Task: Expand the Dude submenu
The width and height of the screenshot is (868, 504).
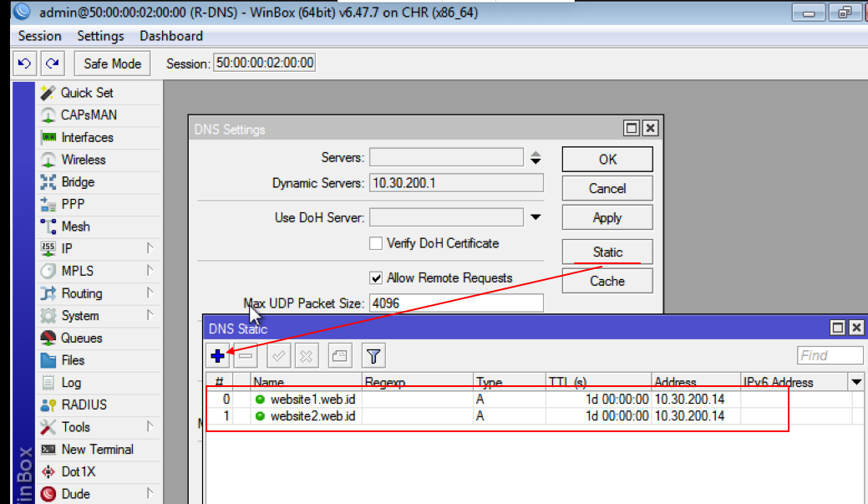Action: (x=150, y=493)
